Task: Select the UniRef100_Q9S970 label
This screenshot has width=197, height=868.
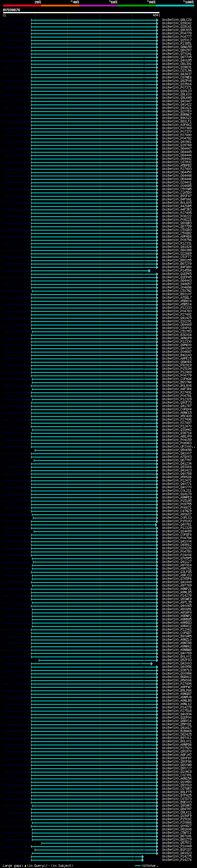Action: click(177, 751)
